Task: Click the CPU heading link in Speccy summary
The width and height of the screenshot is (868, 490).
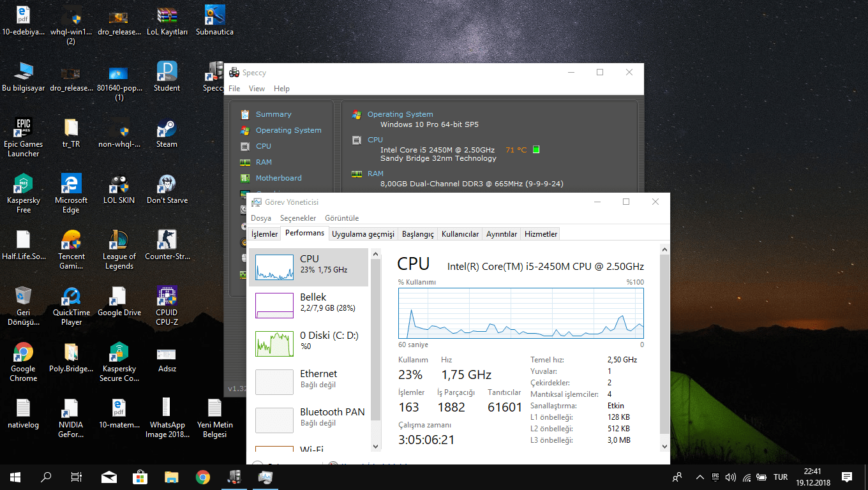Action: 375,140
